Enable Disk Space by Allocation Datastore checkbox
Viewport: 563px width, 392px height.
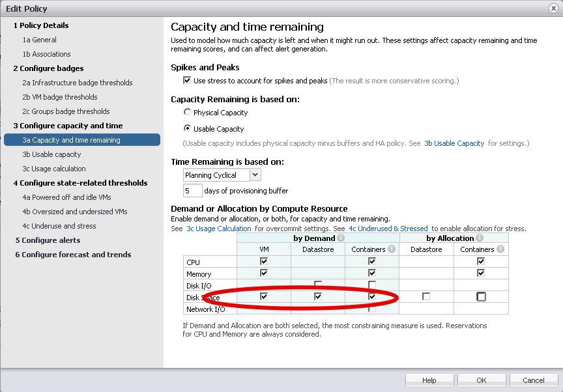[x=426, y=297]
